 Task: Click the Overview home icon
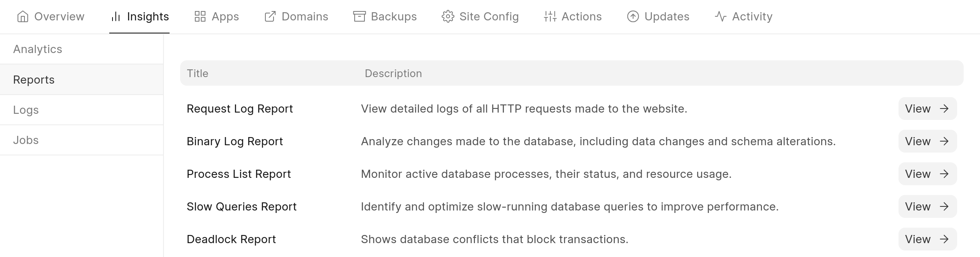23,17
